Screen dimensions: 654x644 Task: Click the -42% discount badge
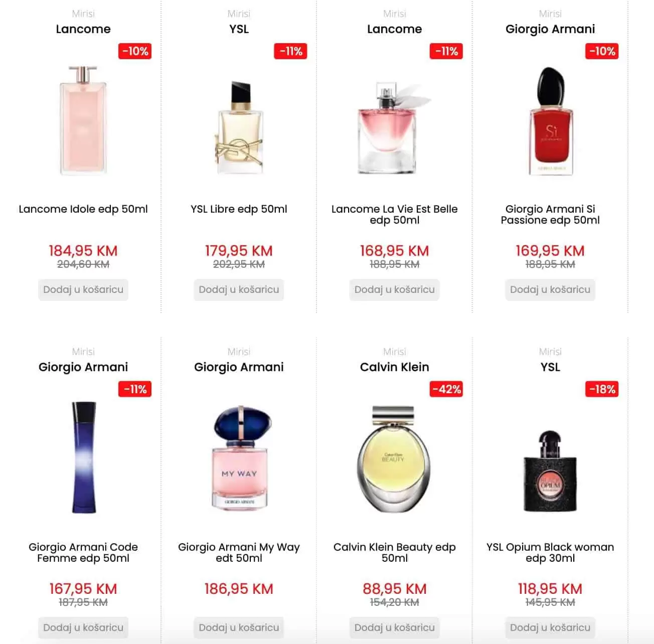[x=446, y=389]
